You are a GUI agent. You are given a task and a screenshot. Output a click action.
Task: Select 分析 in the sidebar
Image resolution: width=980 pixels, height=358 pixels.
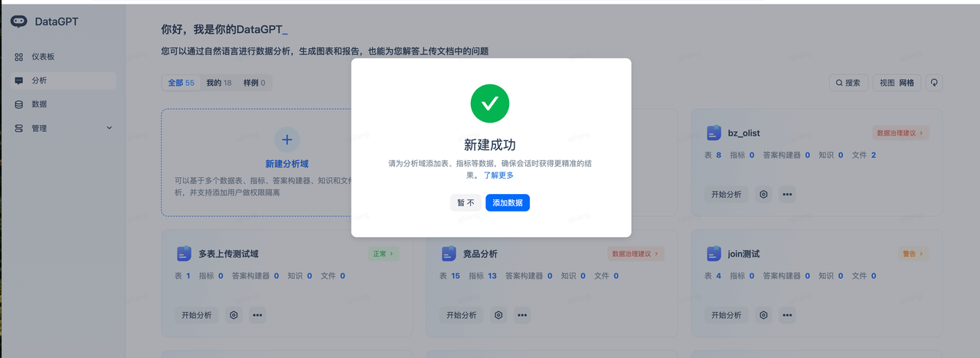click(x=40, y=80)
